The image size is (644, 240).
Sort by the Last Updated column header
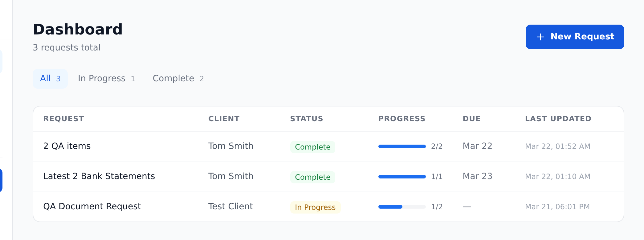click(558, 119)
